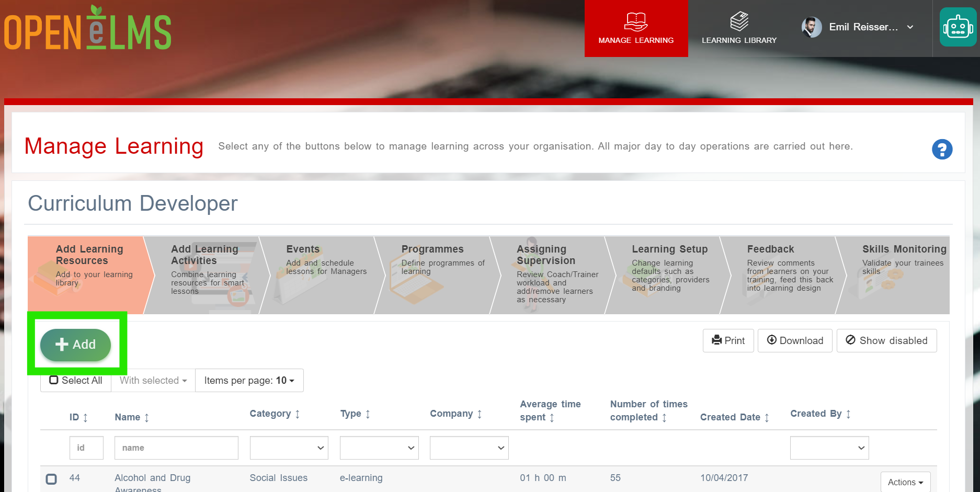This screenshot has width=980, height=492.
Task: Open the Created By filter dropdown
Action: [829, 448]
